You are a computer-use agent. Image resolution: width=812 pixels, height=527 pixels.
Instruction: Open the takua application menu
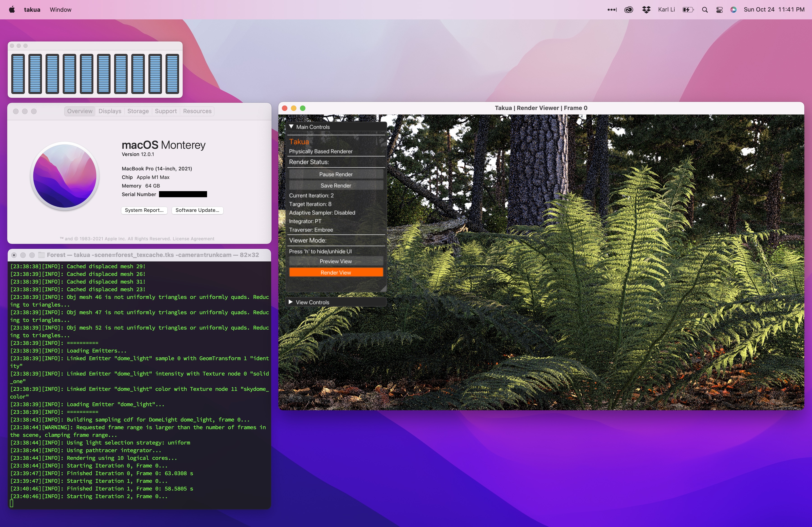(32, 9)
